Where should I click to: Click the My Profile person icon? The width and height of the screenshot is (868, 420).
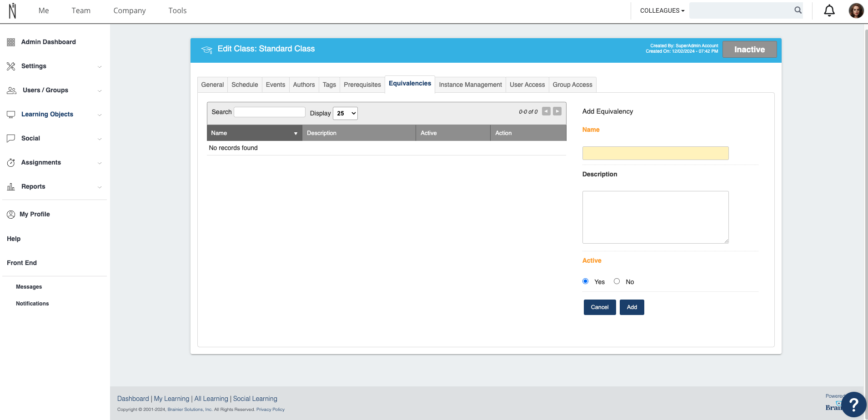11,215
